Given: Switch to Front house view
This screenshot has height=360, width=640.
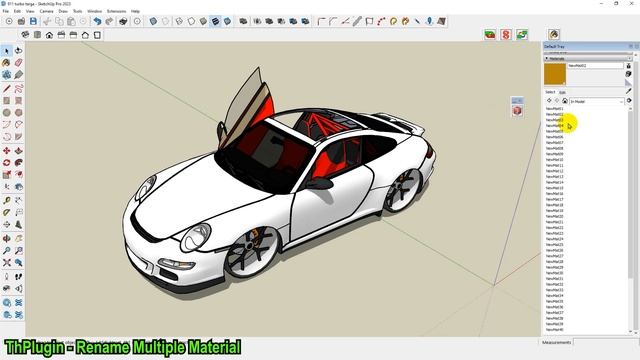Looking at the screenshot, I should point(49,35).
